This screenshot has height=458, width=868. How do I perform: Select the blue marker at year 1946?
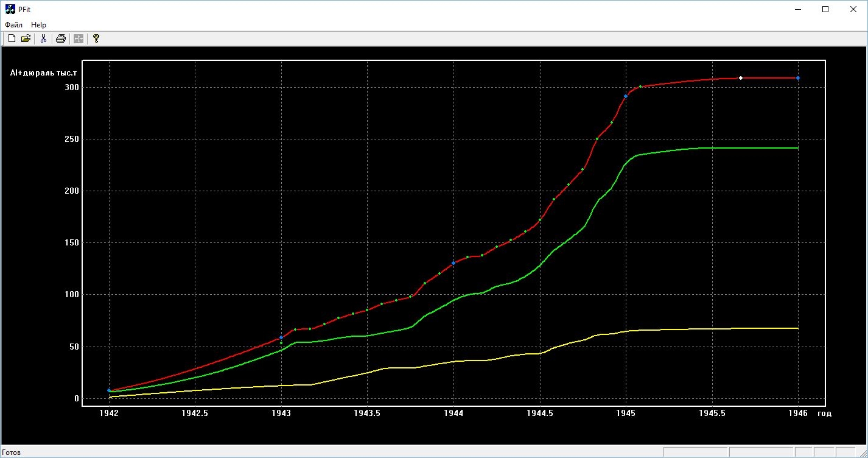click(798, 78)
